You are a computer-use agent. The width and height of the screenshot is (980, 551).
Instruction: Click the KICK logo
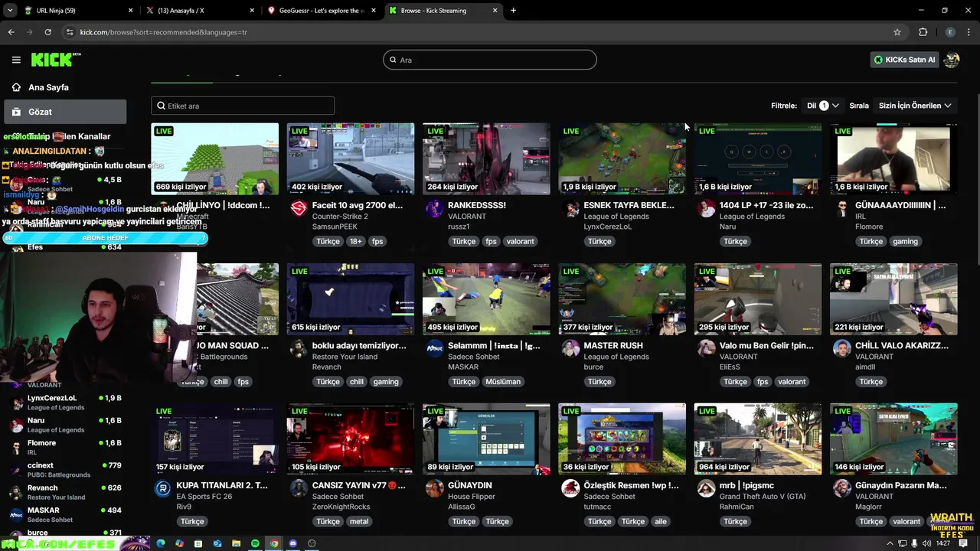click(55, 60)
